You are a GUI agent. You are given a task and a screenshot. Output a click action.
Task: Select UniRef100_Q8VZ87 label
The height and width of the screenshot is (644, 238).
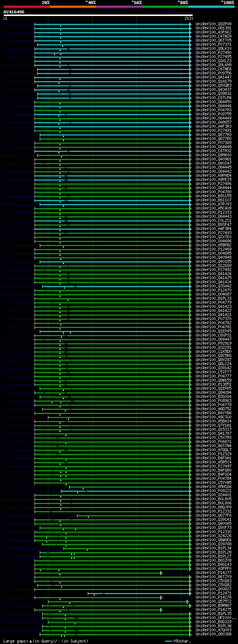point(213,360)
